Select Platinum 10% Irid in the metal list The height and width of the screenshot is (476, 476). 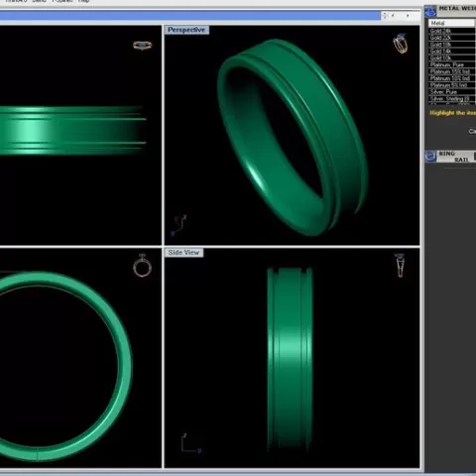tap(452, 78)
